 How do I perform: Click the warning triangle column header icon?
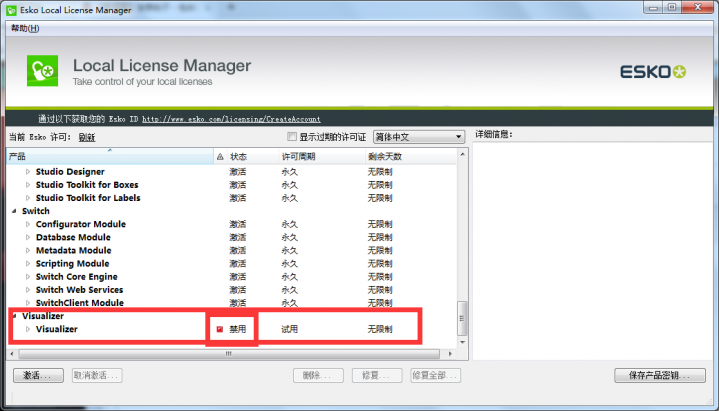tap(220, 157)
